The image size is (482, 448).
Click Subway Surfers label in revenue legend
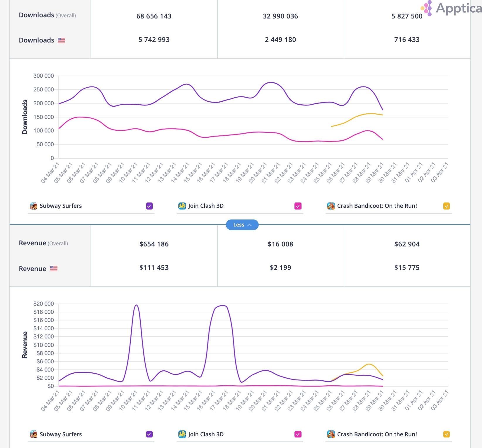[61, 434]
